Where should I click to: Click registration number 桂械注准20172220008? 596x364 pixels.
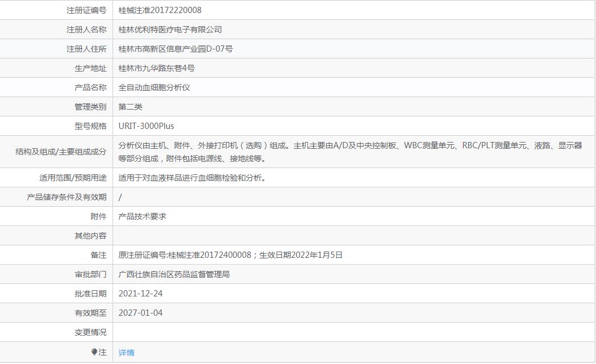point(160,10)
